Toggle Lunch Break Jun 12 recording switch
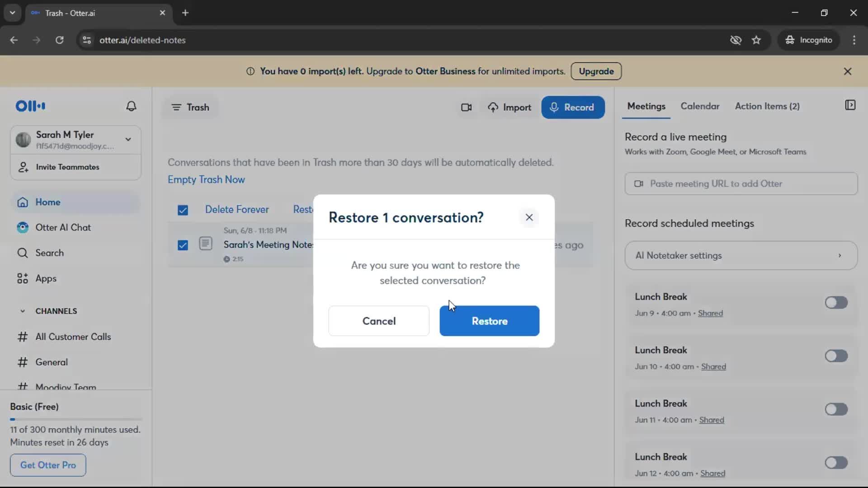 [836, 463]
